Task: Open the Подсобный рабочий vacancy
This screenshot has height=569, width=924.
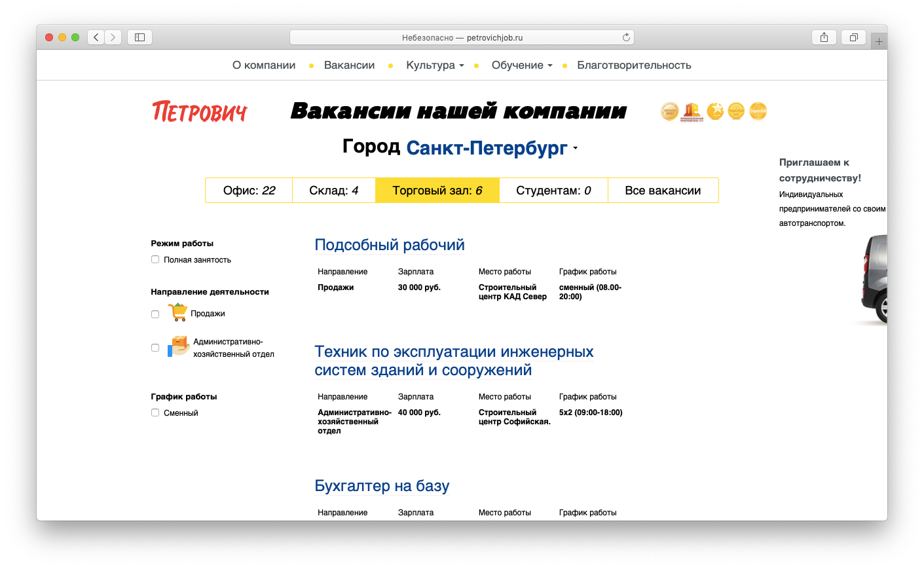Action: point(390,245)
